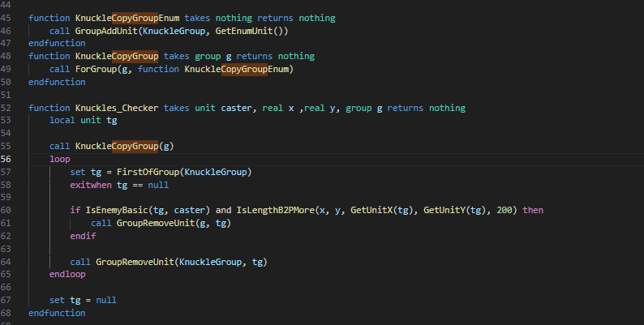Click GroupAddUnit call on line 46
Image resolution: width=644 pixels, height=325 pixels.
tap(106, 31)
